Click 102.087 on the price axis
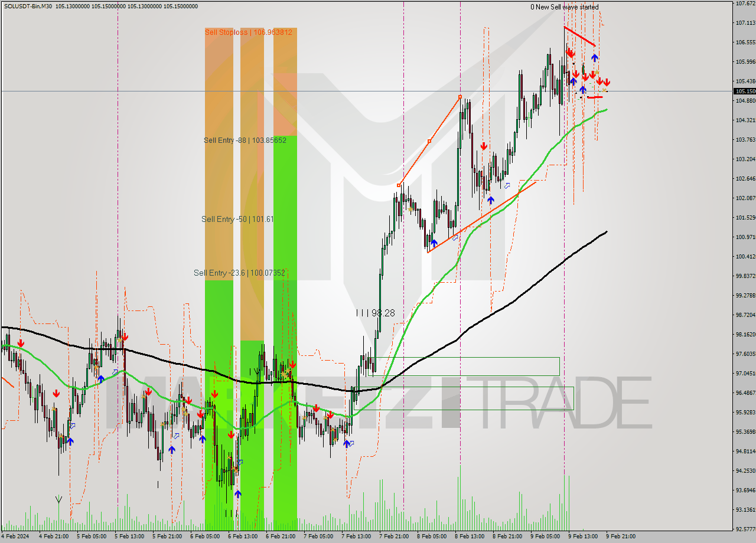The height and width of the screenshot is (543, 756). (x=745, y=198)
